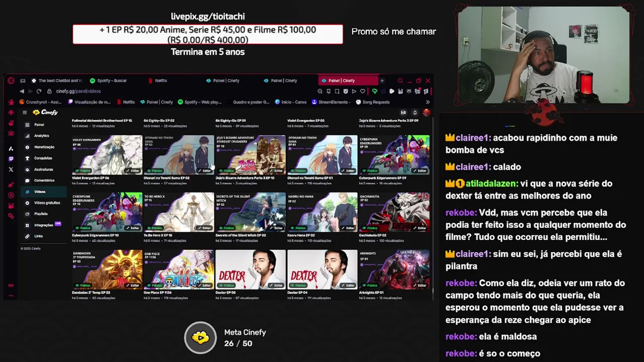This screenshot has height=362, width=644.
Task: Click the browser back arrow
Action: tap(22, 91)
